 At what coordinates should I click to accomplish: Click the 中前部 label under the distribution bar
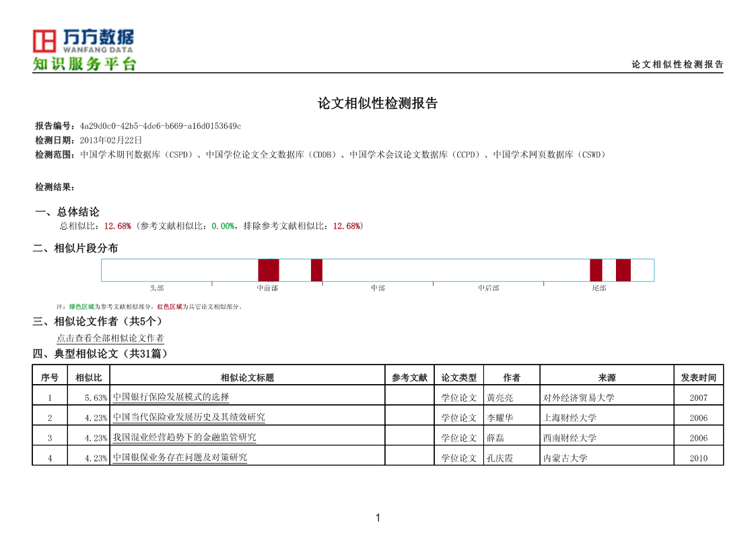point(267,288)
